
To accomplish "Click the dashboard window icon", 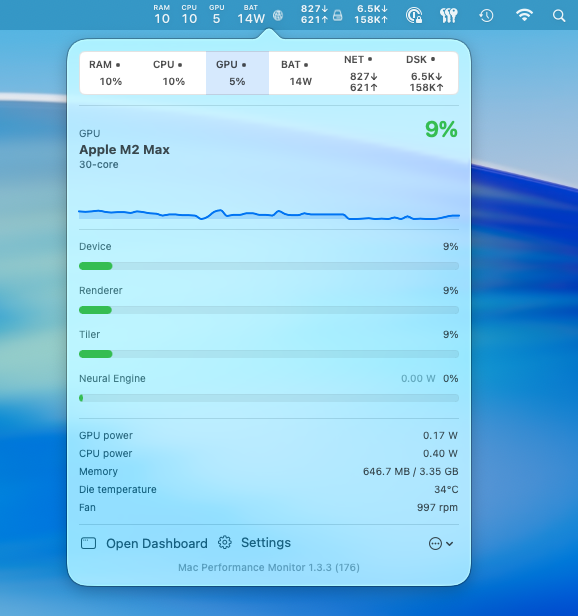I will (x=88, y=543).
